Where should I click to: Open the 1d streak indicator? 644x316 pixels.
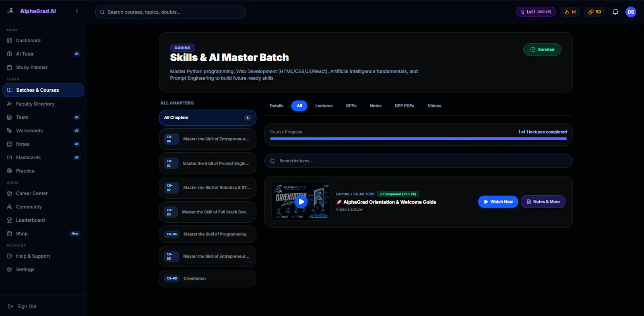(570, 12)
